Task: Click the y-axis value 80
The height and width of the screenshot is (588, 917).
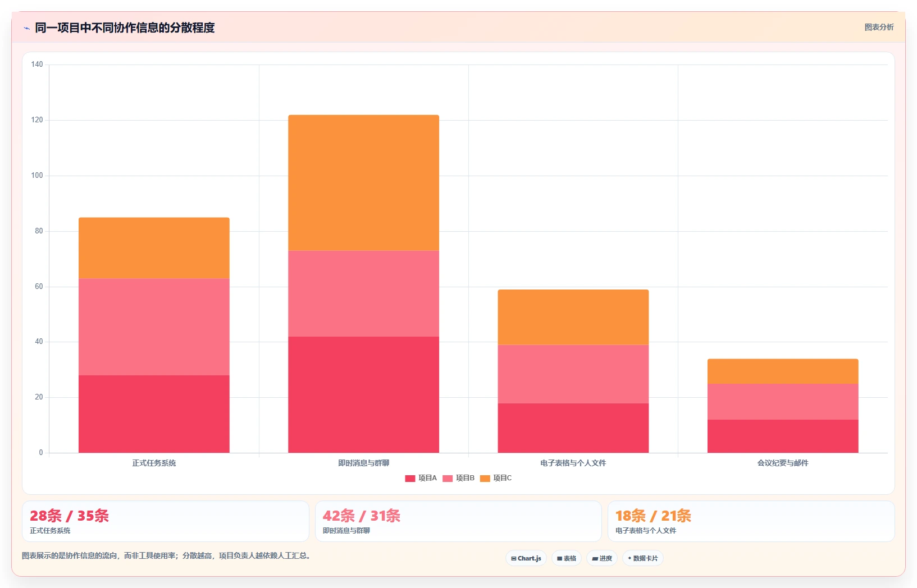Action: (x=39, y=231)
